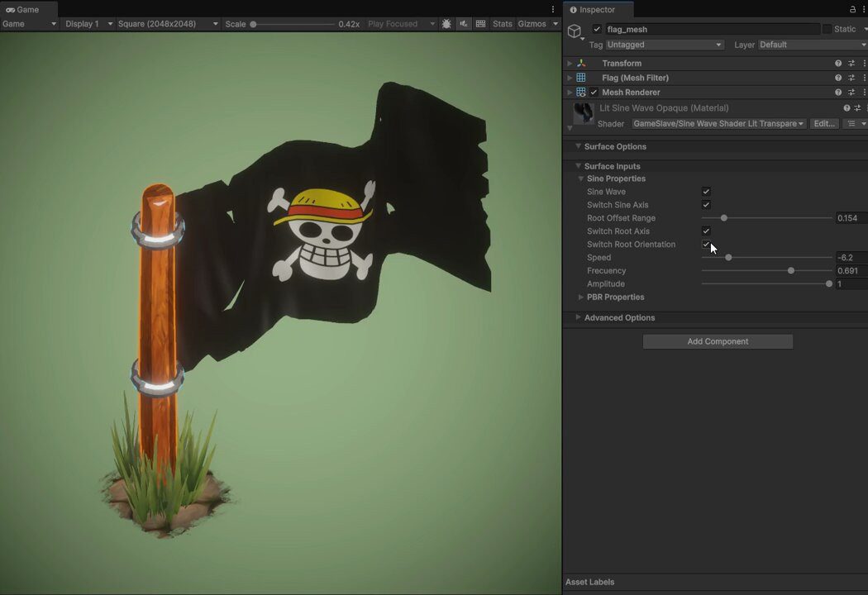Open the Game view mode dropdown
Image resolution: width=868 pixels, height=595 pixels.
[x=29, y=24]
